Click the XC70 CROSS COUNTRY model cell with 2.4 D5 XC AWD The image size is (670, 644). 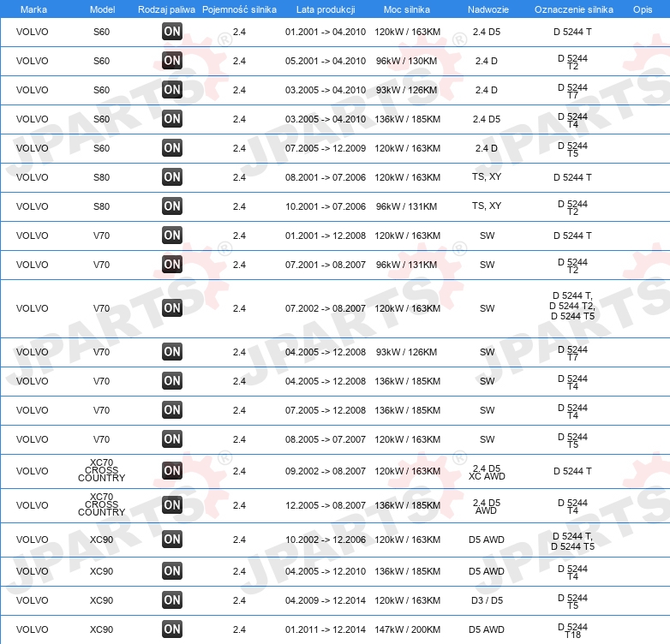(101, 470)
